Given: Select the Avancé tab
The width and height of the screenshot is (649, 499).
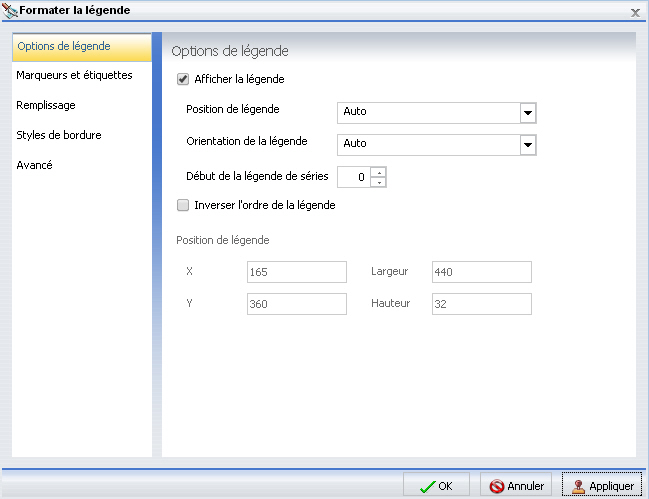Looking at the screenshot, I should pos(34,165).
